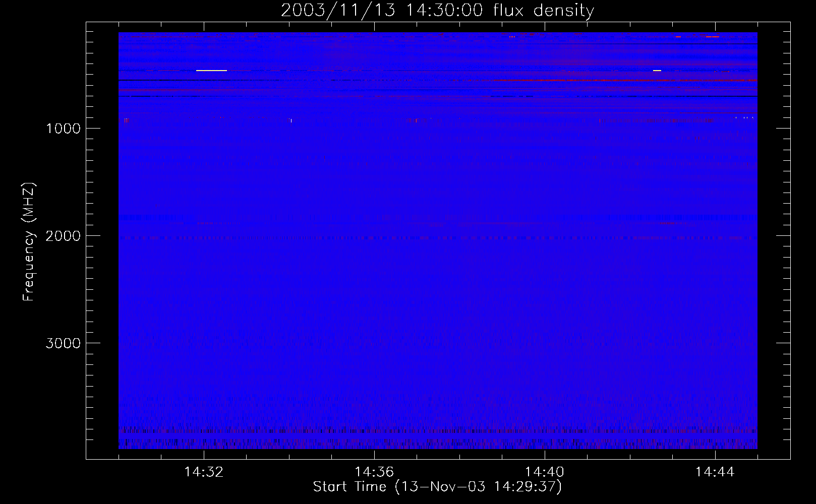Click the 2000 frequency tick label
This screenshot has width=816, height=504.
coord(63,236)
